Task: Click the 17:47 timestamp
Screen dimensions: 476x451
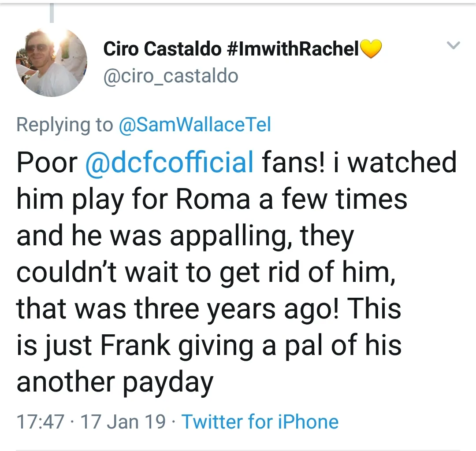Action: click(41, 421)
